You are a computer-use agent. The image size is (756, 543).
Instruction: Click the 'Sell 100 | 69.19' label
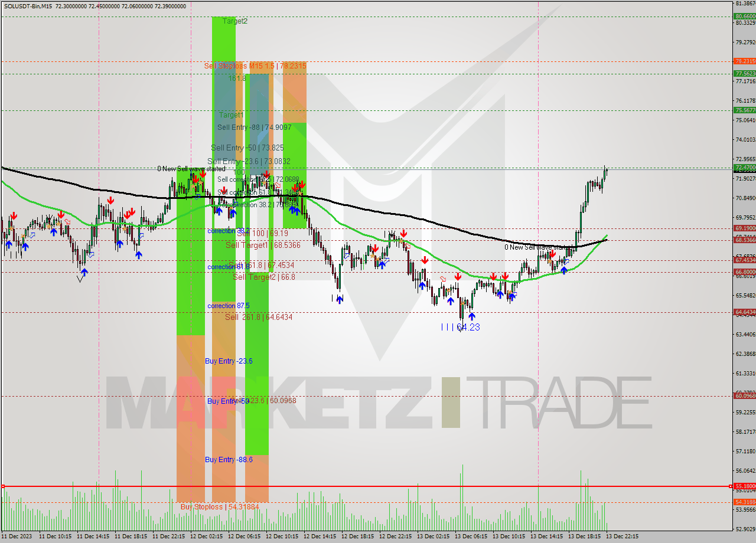click(x=263, y=234)
